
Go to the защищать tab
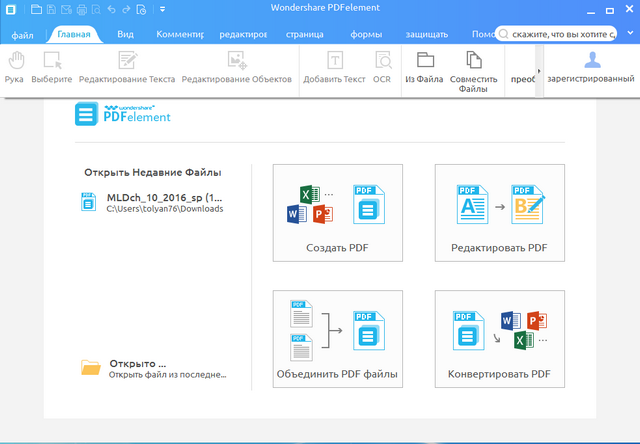pos(427,34)
